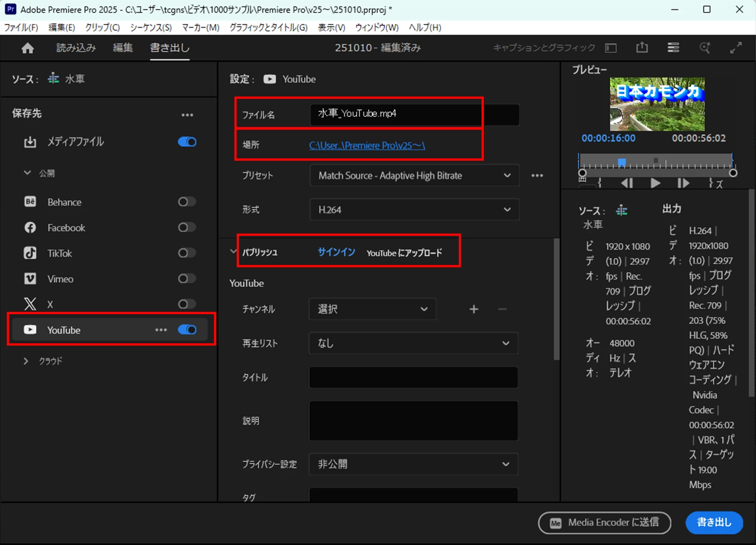Viewport: 756px width, 545px height.
Task: Click the search and help icon in header
Action: (x=705, y=47)
